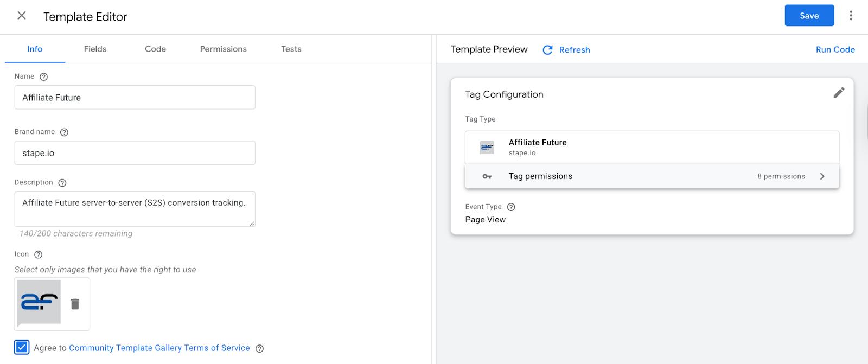Expand Tag permissions with the chevron arrow
This screenshot has width=868, height=364.
point(822,176)
